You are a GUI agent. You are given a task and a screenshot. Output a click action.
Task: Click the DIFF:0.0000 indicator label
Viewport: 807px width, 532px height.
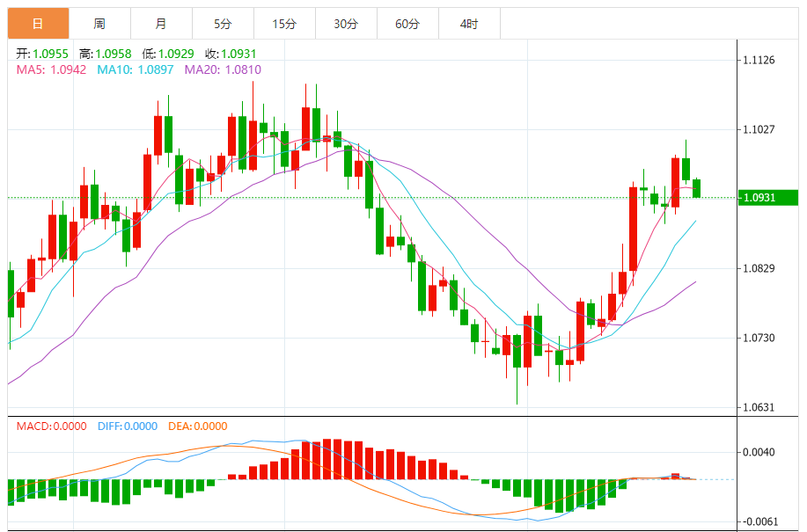point(128,426)
